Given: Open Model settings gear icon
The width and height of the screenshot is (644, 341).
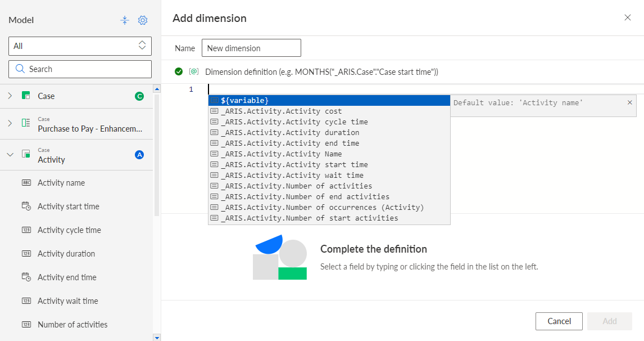Looking at the screenshot, I should 143,20.
